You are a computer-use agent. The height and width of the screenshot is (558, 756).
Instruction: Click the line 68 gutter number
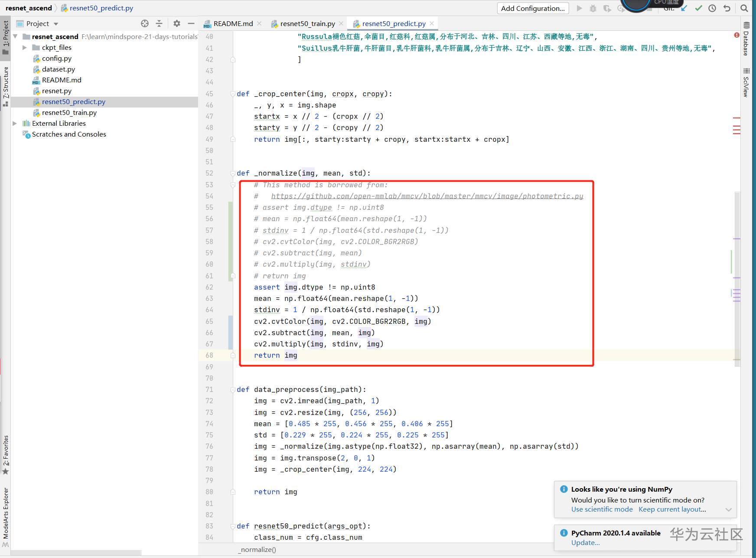209,356
